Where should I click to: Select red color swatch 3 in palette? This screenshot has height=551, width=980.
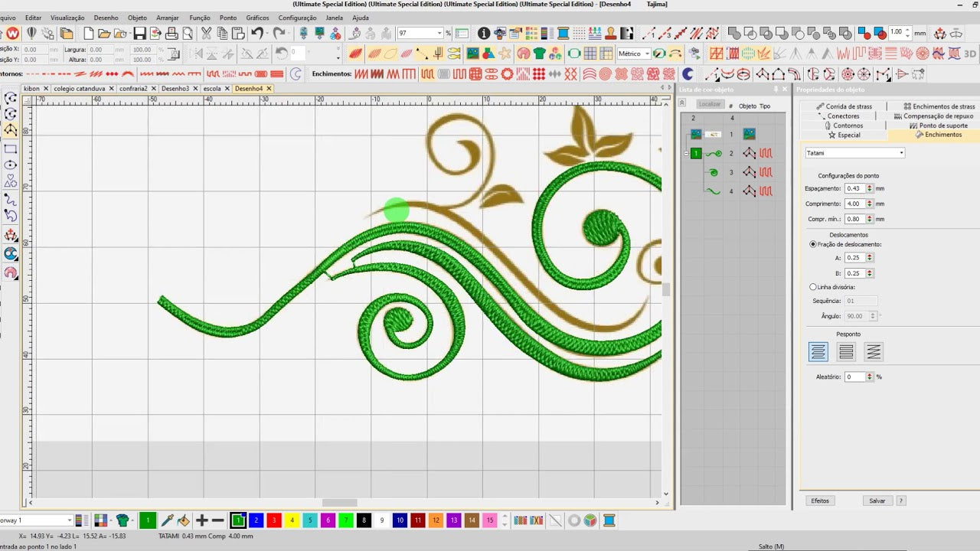click(274, 520)
